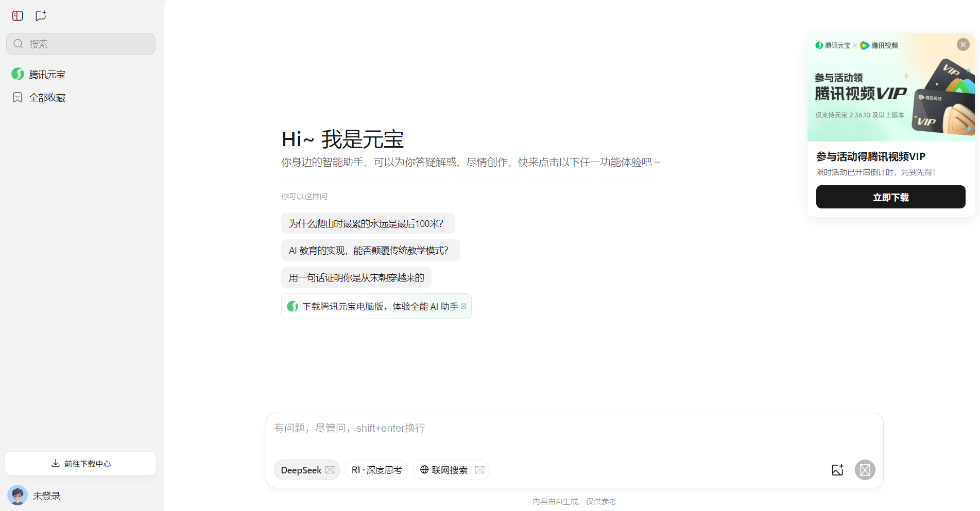The height and width of the screenshot is (511, 980).
Task: Toggle 联网搜索 web search mode
Action: point(445,470)
